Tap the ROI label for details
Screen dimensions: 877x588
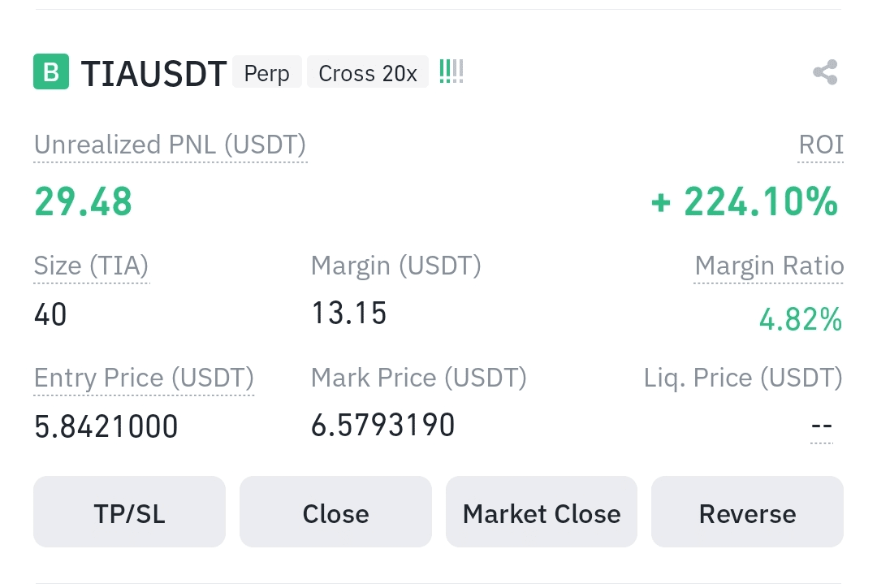tap(821, 145)
